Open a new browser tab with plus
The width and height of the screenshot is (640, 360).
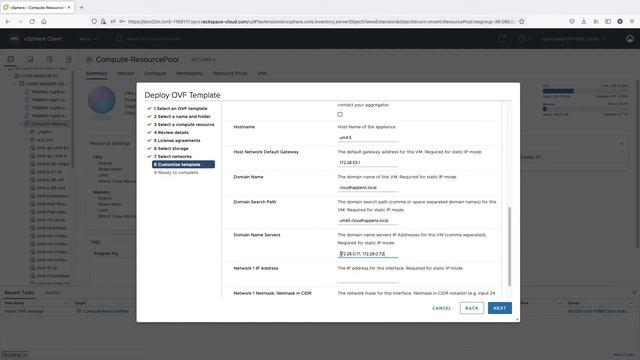tap(81, 7)
